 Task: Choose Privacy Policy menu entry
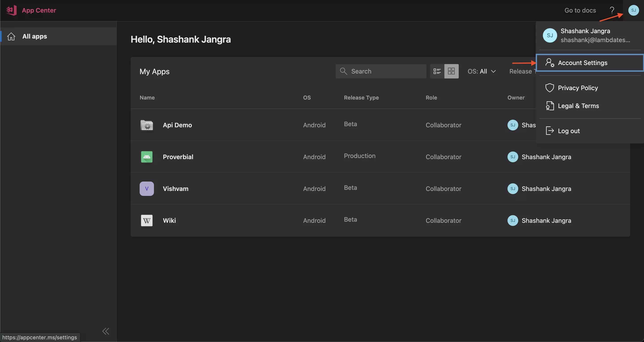578,88
